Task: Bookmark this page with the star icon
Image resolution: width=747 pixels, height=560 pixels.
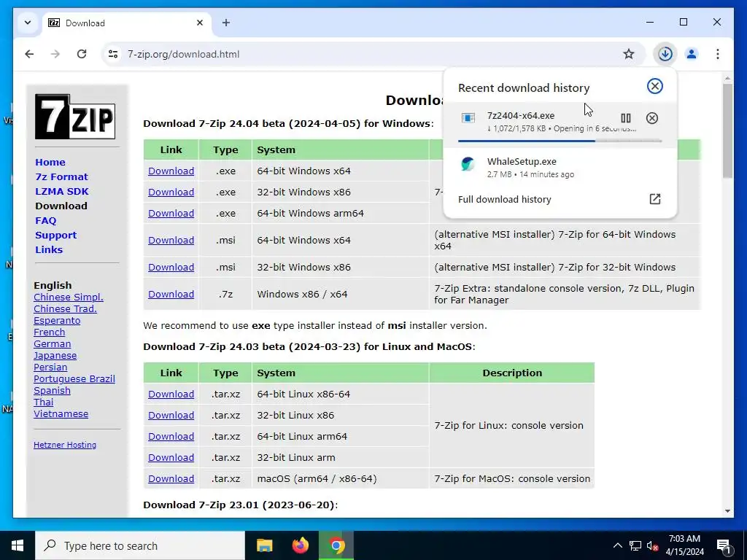Action: click(629, 54)
